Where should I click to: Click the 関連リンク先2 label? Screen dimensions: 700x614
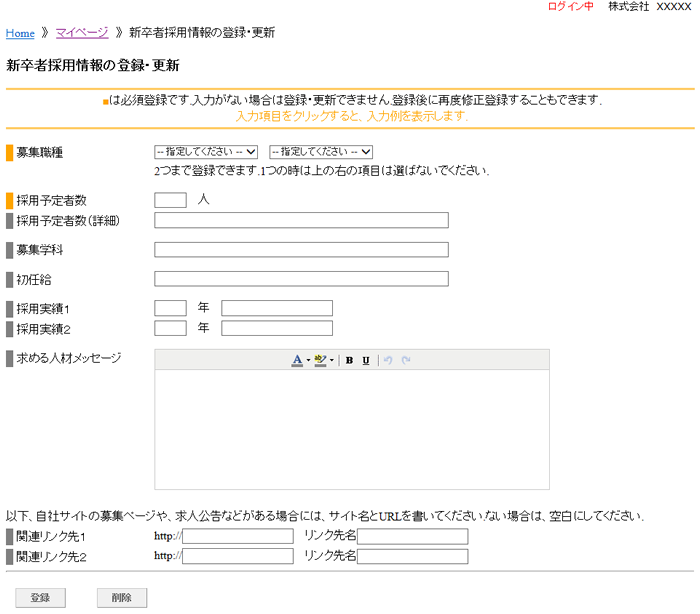(x=51, y=557)
